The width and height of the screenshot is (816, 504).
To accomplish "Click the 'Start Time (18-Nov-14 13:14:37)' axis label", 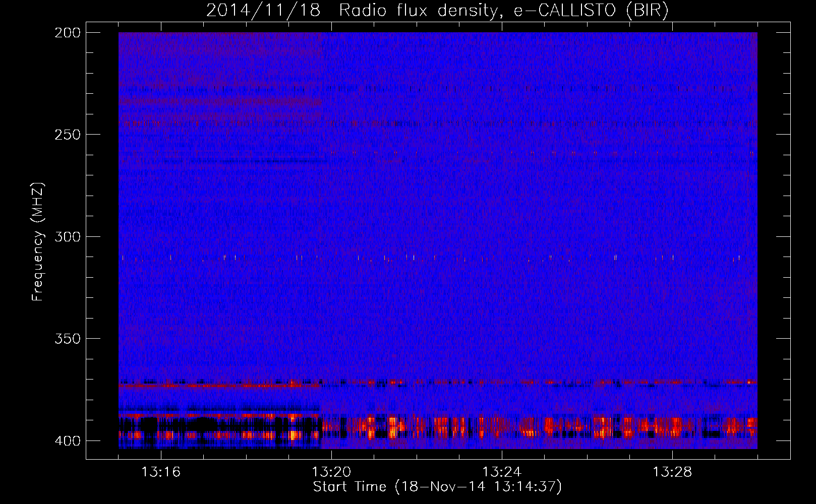I will (437, 487).
